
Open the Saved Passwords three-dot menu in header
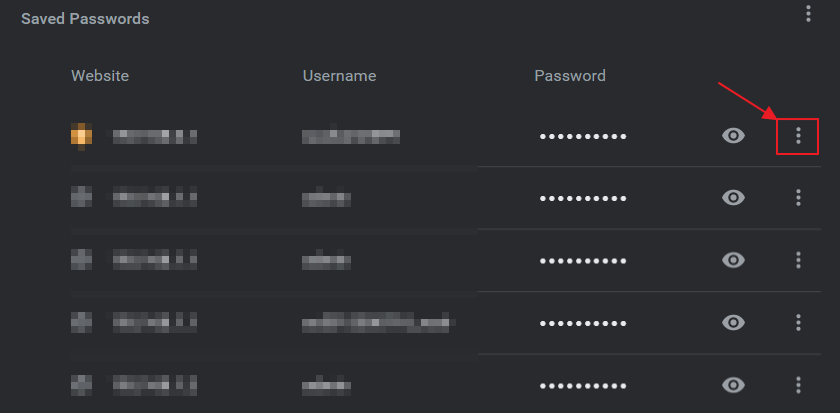click(x=808, y=13)
